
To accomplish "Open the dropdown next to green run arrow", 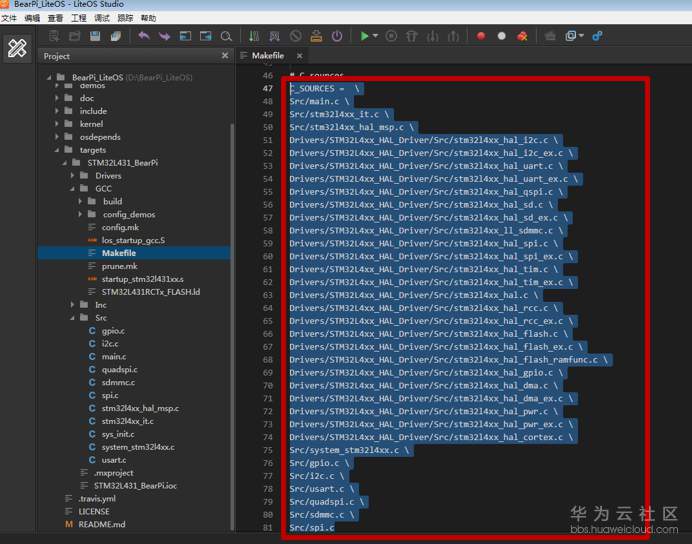I will coord(375,36).
